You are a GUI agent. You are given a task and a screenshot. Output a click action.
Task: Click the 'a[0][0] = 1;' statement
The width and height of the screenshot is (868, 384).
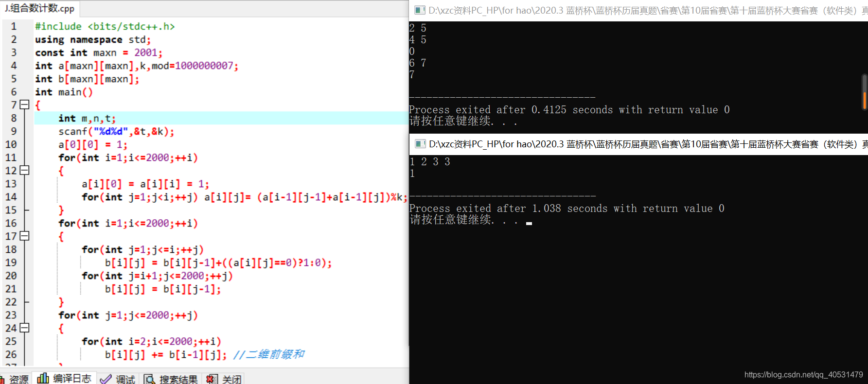coord(93,144)
